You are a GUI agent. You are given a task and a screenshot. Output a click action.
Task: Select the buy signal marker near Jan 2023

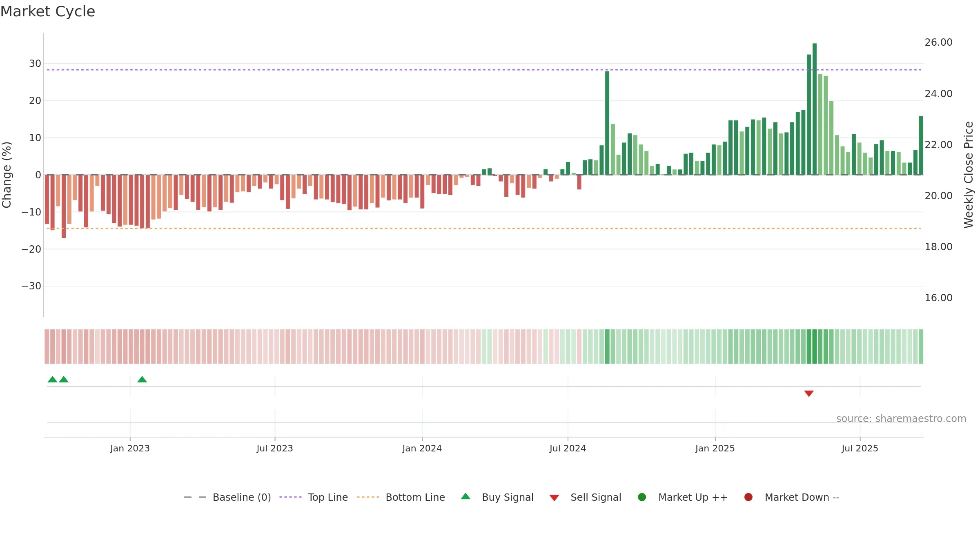(x=142, y=379)
